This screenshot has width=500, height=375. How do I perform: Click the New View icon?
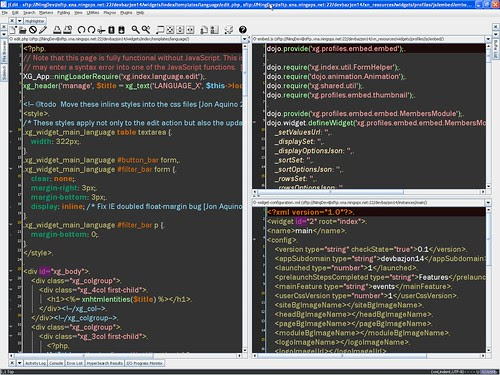pyautogui.click(x=160, y=30)
